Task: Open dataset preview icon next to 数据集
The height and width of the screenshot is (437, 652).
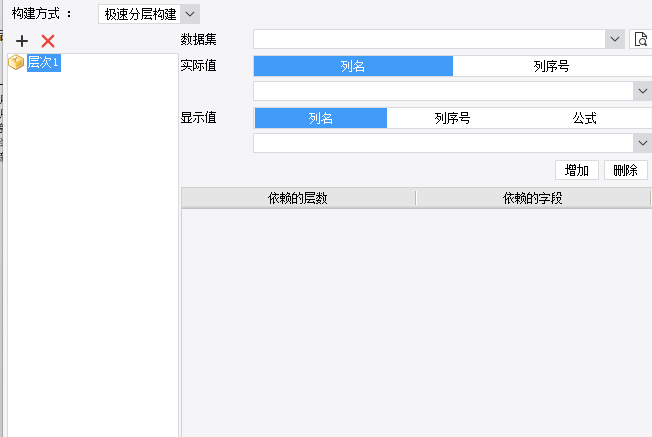Action: click(640, 40)
